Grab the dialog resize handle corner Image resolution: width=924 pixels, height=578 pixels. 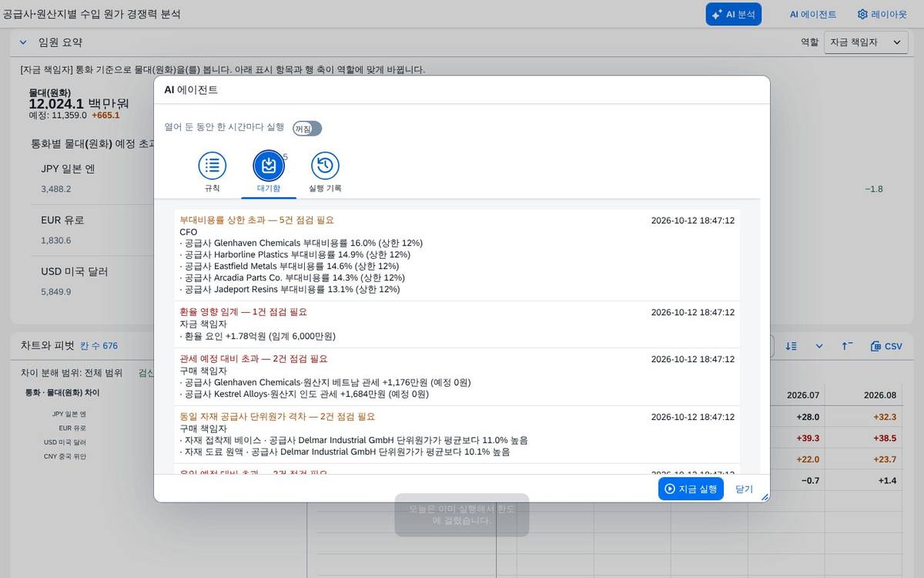765,497
